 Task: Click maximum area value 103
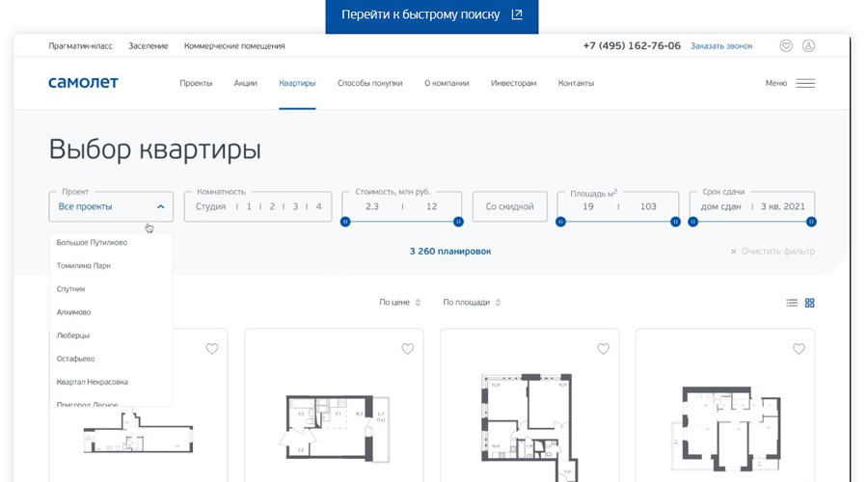pos(648,206)
